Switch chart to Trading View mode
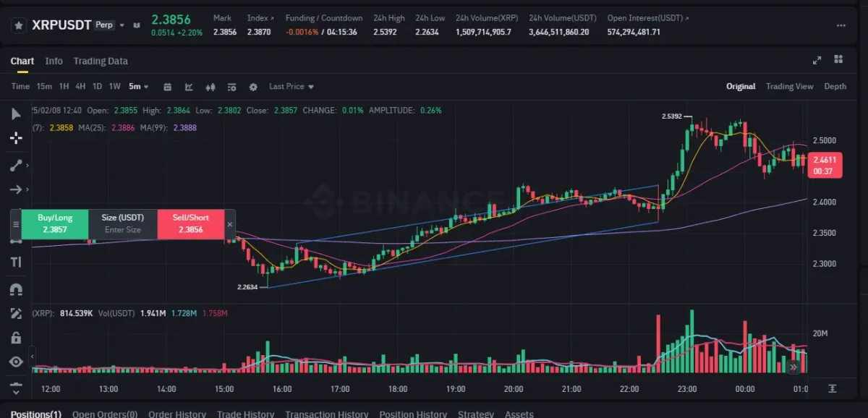Screen dimensions: 868x418 pos(789,87)
